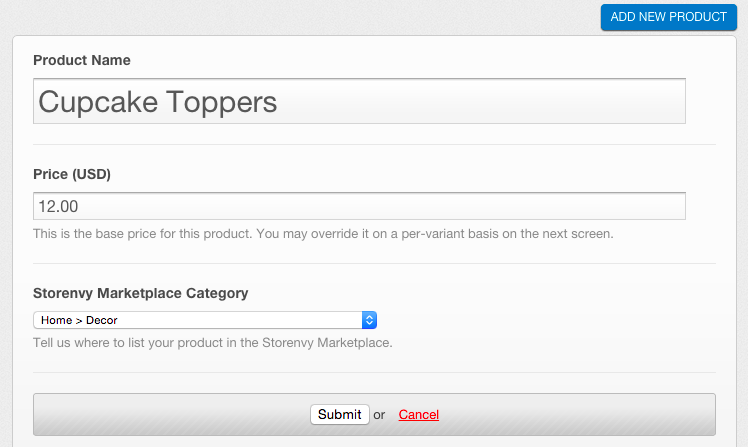Submit the new product form
This screenshot has height=447, width=748.
click(340, 414)
